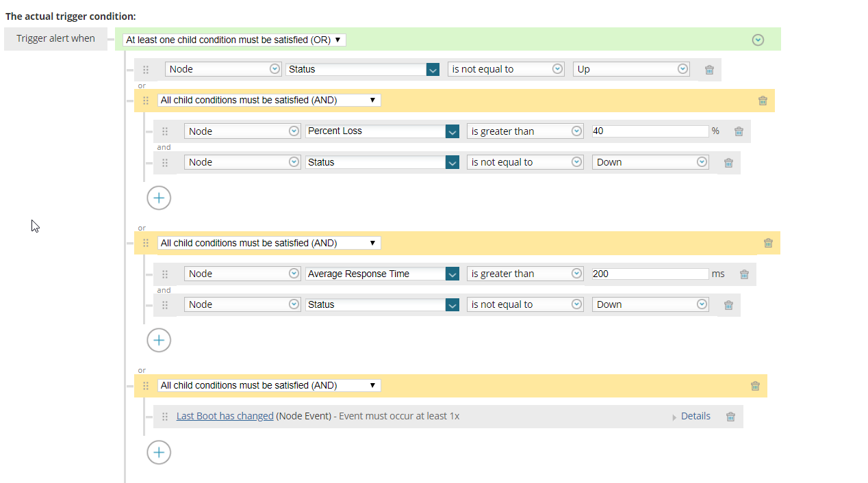Delete the Percent Loss condition row
The width and height of the screenshot is (868, 483).
(x=739, y=131)
